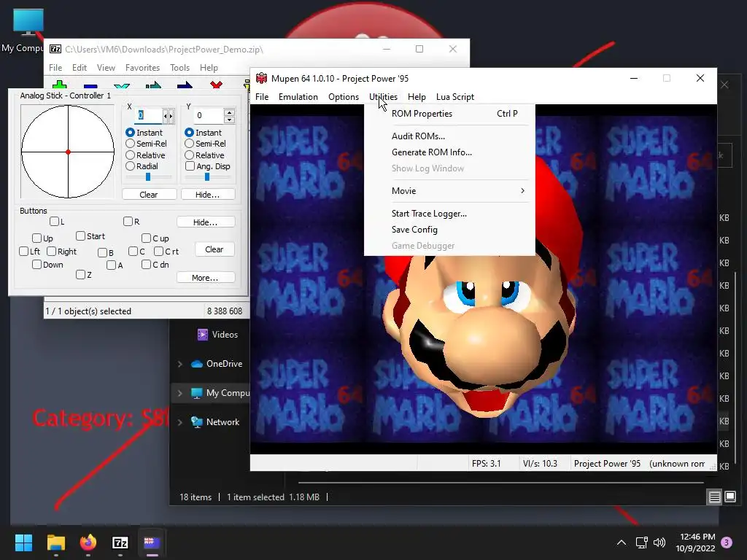Open the notification badge showing 3
Screen dimensions: 747x560
(727, 542)
